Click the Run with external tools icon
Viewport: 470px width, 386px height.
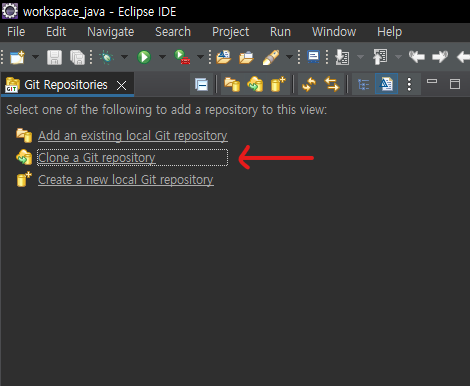pyautogui.click(x=182, y=57)
